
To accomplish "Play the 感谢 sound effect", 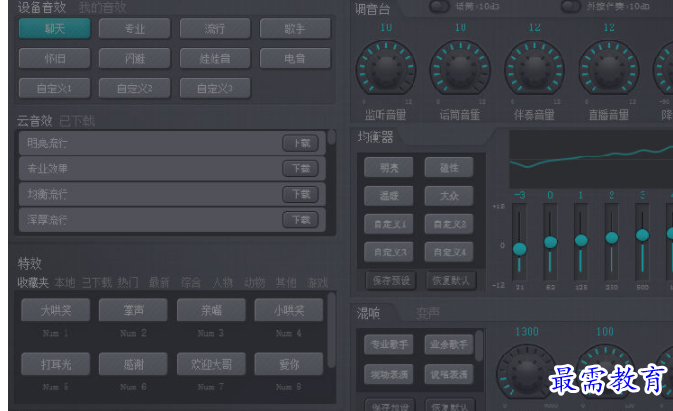I will [133, 364].
